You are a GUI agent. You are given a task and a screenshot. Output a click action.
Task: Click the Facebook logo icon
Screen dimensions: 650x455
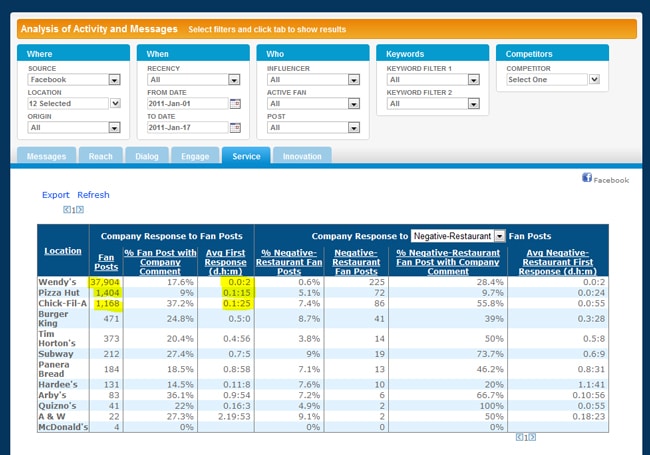coord(587,178)
